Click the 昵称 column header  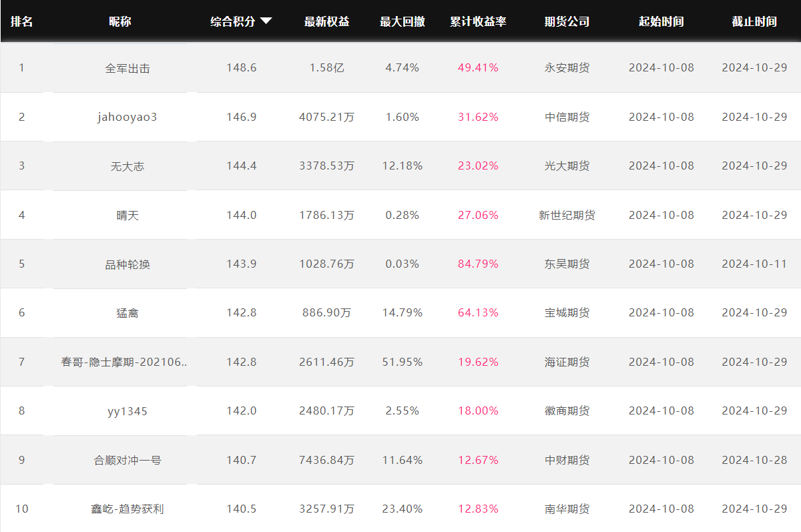click(x=120, y=21)
